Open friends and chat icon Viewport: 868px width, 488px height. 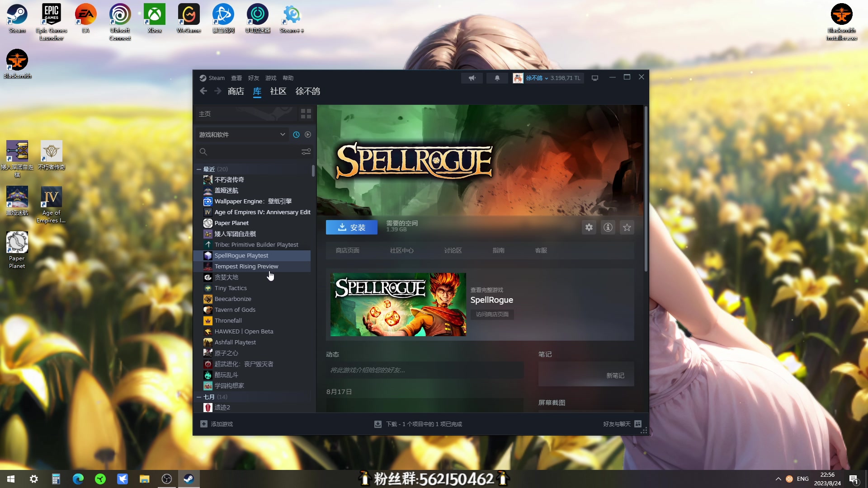tap(638, 424)
